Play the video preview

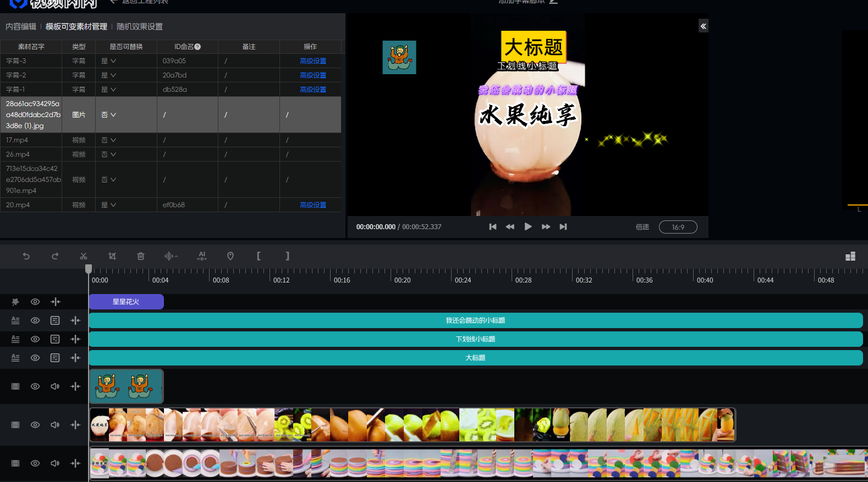(528, 226)
